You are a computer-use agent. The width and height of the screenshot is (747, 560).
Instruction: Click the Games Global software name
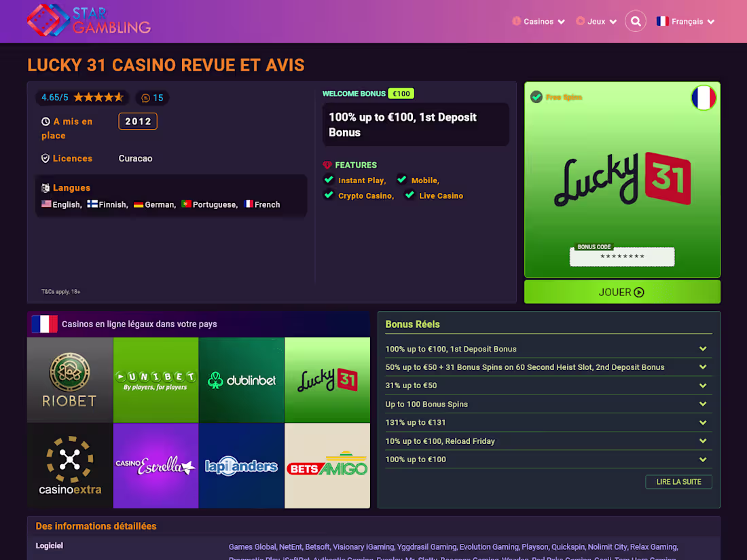[252, 546]
